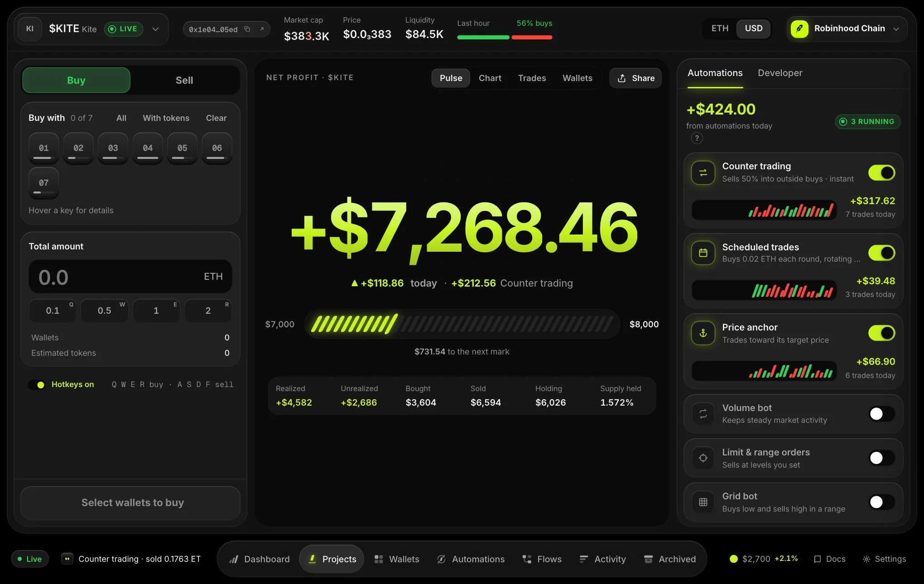This screenshot has height=584, width=924.
Task: Turn on the Grid bot toggle
Action: click(881, 502)
